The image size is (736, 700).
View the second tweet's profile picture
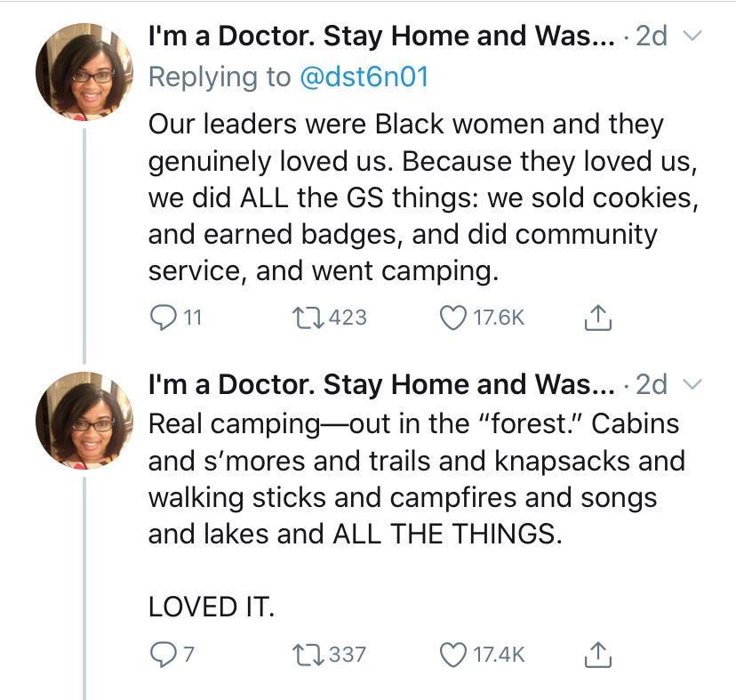[84, 418]
